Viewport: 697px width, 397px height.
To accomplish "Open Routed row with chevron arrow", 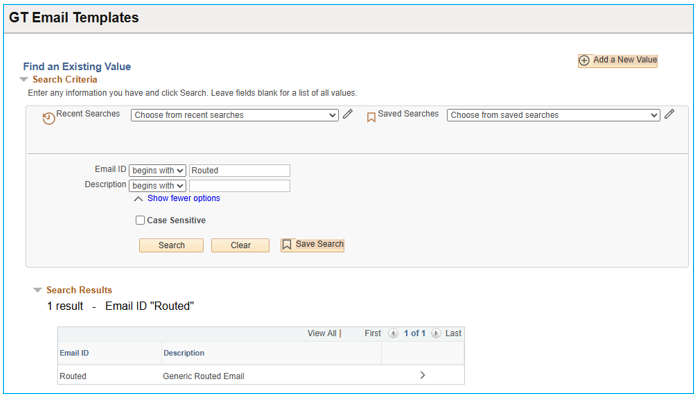I will click(422, 375).
